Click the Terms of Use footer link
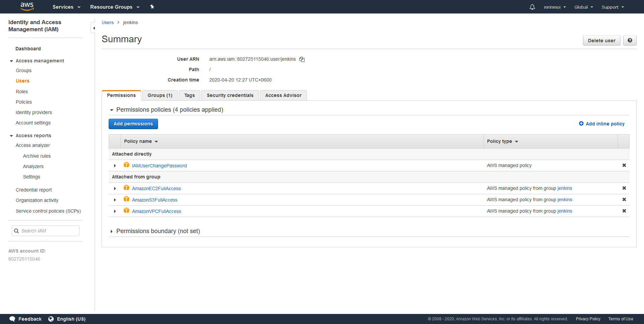 coord(621,319)
